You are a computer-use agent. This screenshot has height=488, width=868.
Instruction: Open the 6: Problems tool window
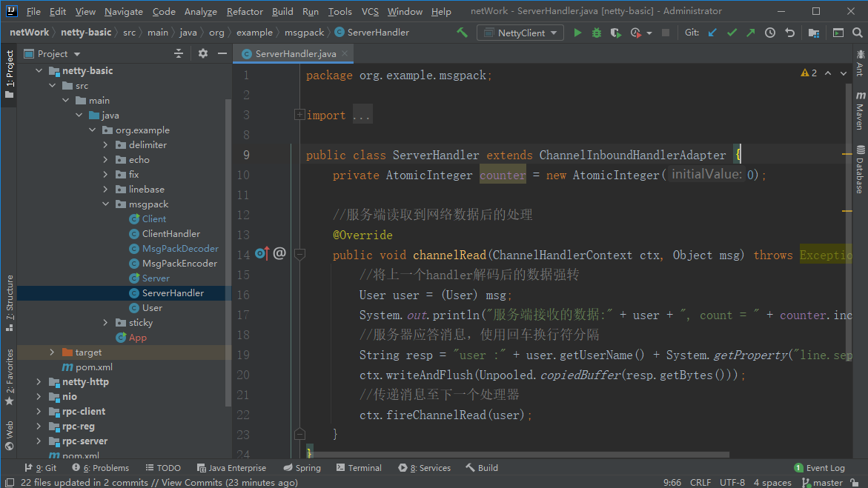pyautogui.click(x=100, y=468)
